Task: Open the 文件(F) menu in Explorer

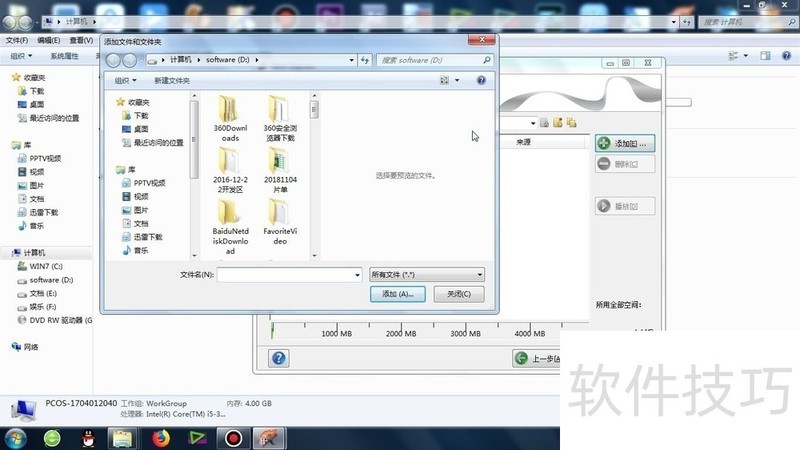Action: [16, 40]
